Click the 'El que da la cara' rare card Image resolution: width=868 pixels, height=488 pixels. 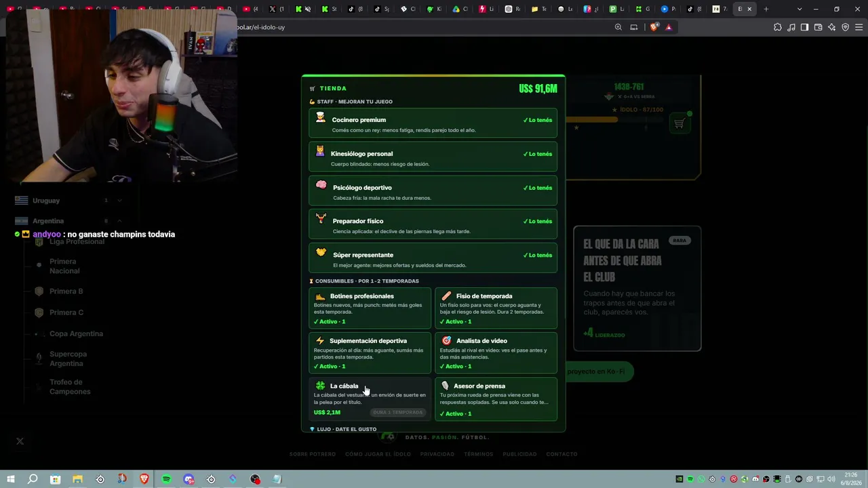pyautogui.click(x=637, y=289)
